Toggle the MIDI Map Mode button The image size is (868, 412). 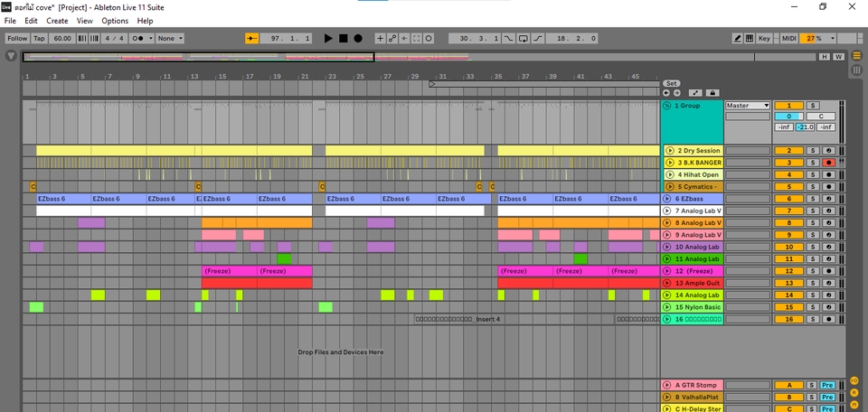(x=788, y=38)
